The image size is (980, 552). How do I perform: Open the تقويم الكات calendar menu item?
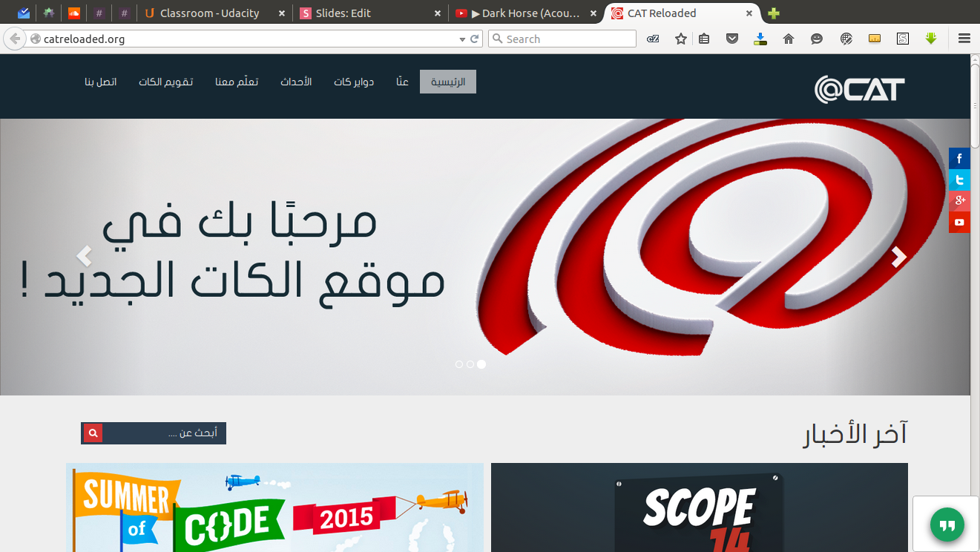[x=166, y=82]
